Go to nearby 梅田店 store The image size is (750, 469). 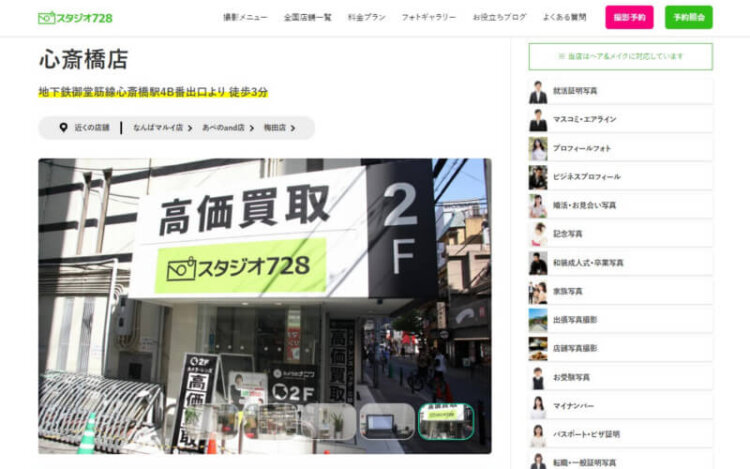279,128
